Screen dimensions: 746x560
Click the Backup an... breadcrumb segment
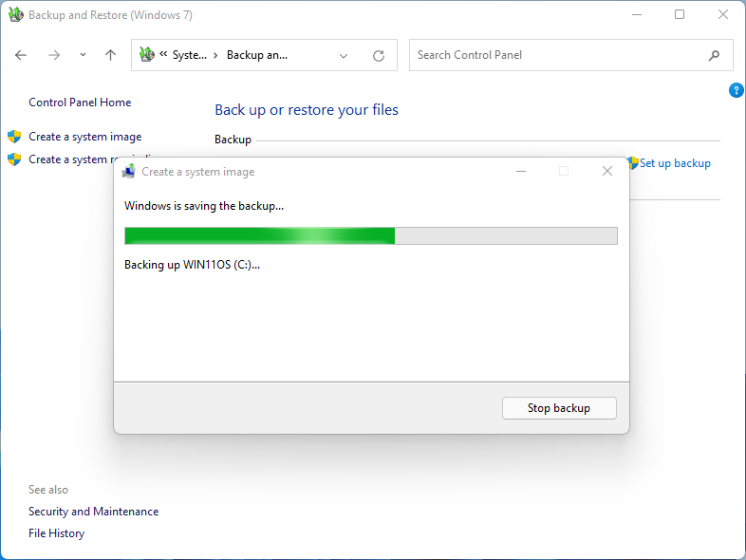pos(257,55)
